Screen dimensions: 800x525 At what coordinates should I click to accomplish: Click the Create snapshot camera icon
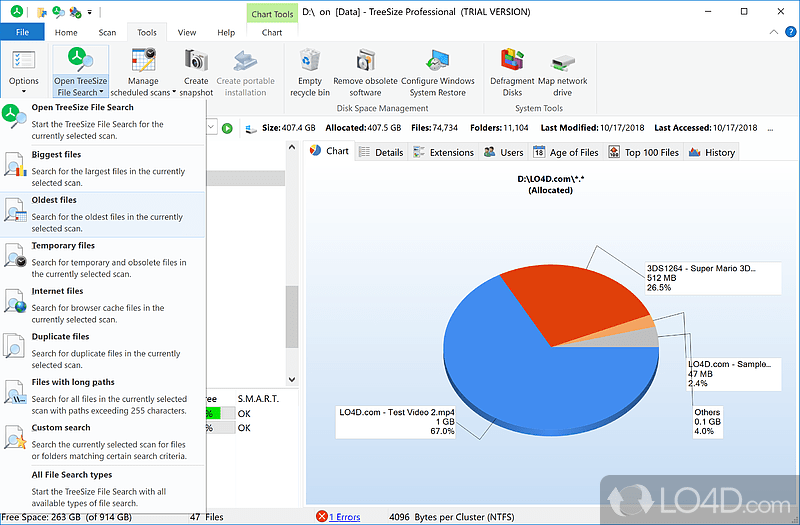(196, 60)
